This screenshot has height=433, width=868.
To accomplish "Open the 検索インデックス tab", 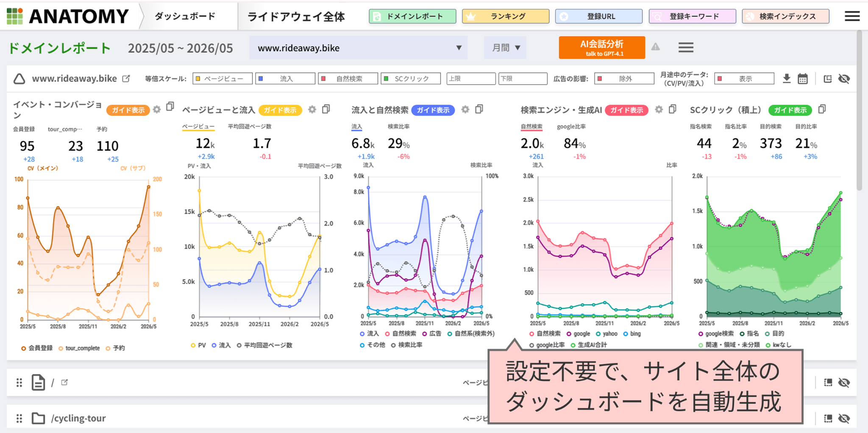I will [x=786, y=17].
